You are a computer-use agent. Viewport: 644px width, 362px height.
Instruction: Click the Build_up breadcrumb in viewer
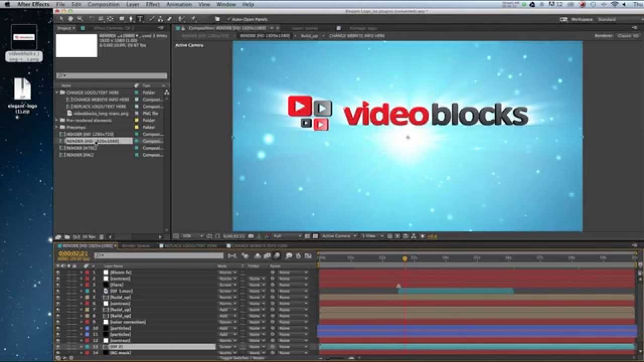click(x=309, y=36)
